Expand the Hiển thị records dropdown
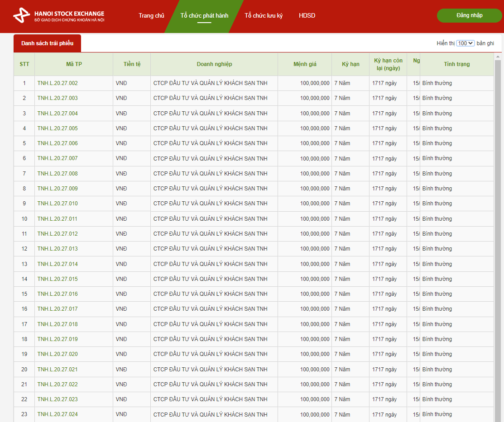The height and width of the screenshot is (422, 504). tap(465, 43)
